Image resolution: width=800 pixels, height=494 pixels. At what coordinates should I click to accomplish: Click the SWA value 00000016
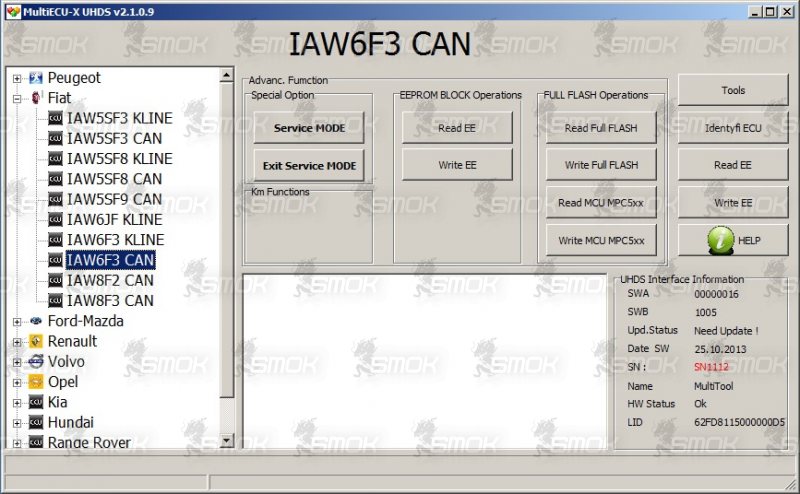point(716,294)
